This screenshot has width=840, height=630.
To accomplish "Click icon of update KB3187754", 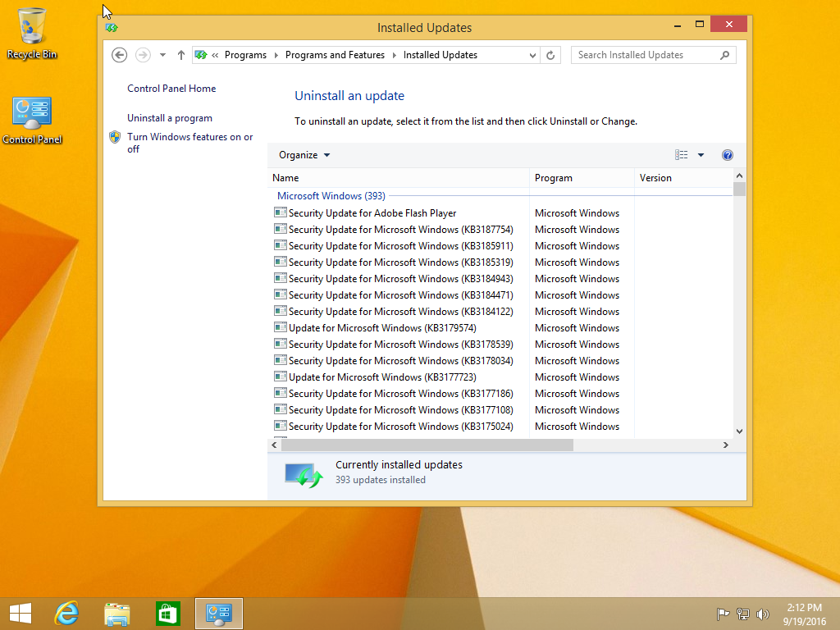I will [281, 230].
